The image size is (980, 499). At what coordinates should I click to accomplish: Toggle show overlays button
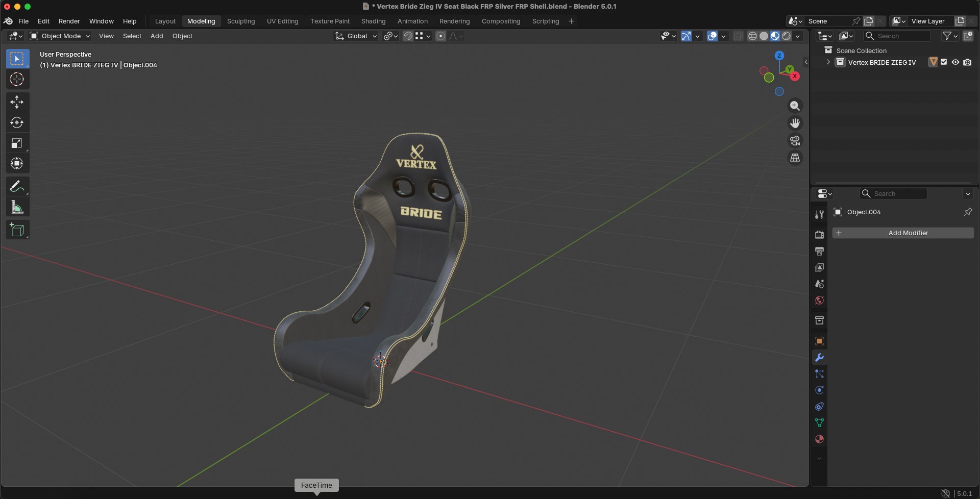pos(712,36)
